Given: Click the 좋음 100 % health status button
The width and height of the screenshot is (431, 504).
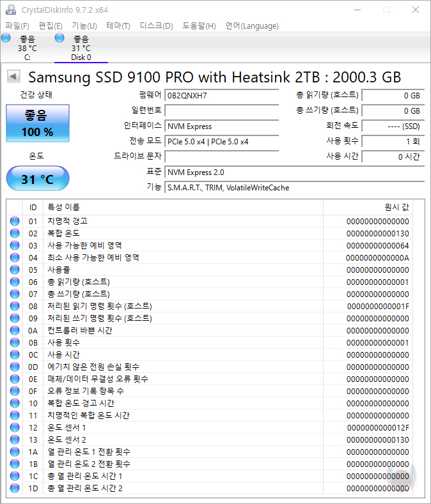Looking at the screenshot, I should pos(38,123).
